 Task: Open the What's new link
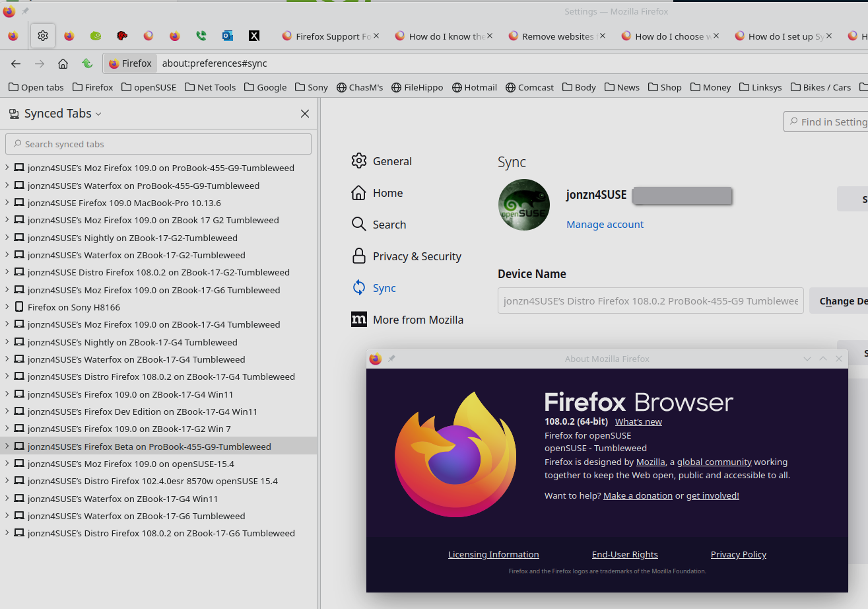tap(638, 422)
